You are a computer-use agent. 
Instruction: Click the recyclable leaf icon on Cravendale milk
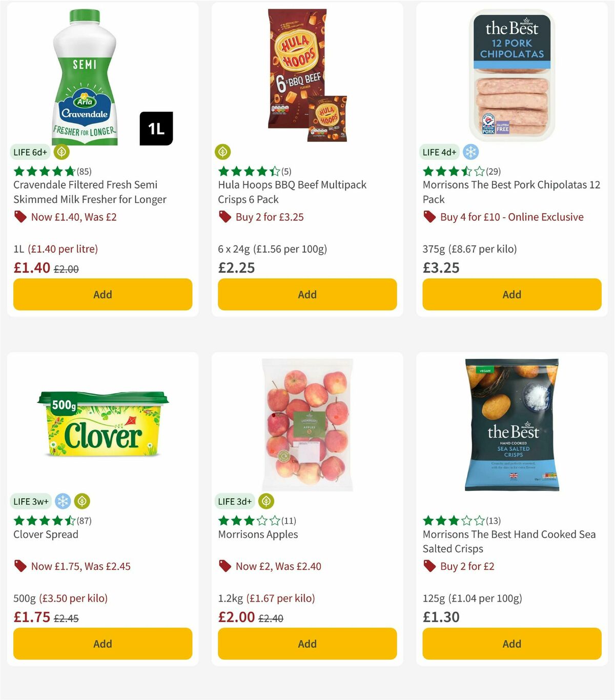click(x=61, y=152)
